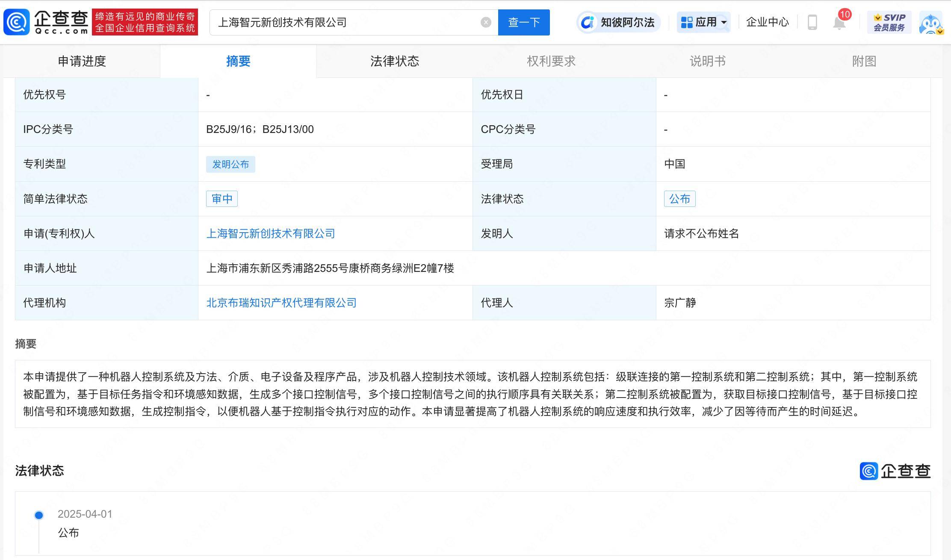The image size is (951, 560).
Task: Click the 公布 timeline entry text
Action: coord(68,533)
